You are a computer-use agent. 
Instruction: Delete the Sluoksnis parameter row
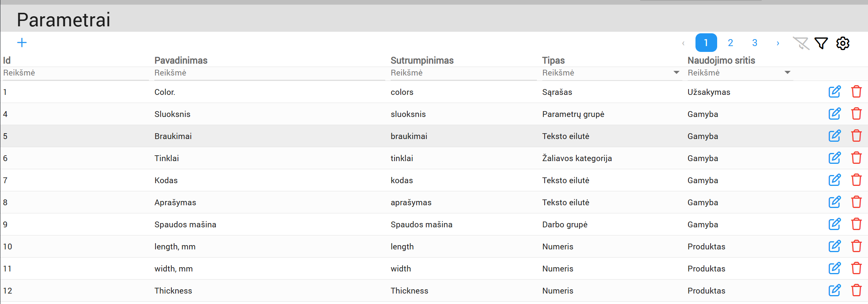pyautogui.click(x=856, y=114)
